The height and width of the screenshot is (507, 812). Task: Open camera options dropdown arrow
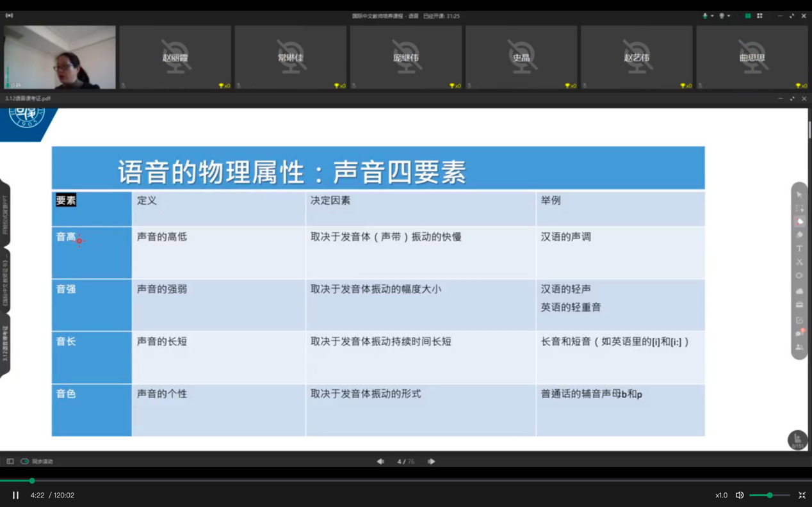pos(729,16)
